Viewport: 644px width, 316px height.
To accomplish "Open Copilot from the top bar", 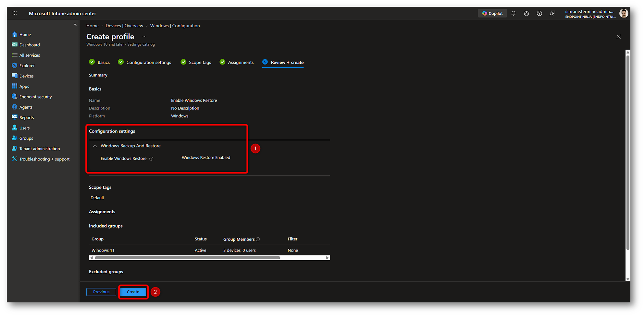I will pos(492,13).
